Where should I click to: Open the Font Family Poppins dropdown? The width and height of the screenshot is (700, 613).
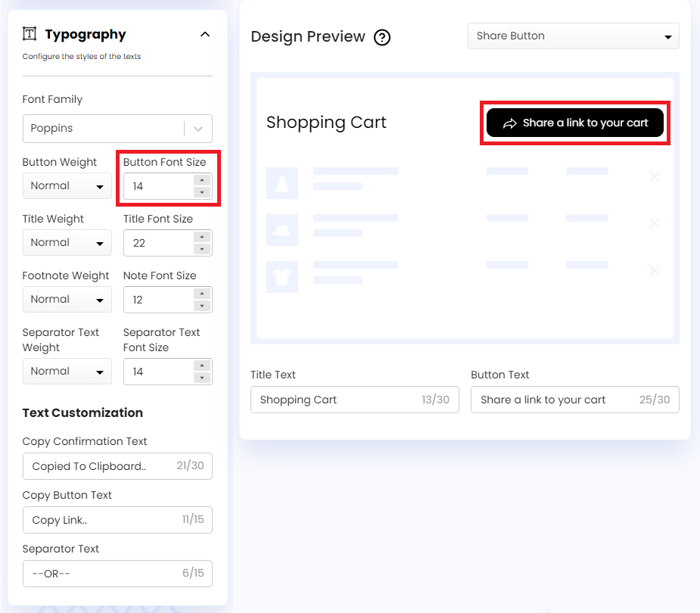tap(117, 129)
